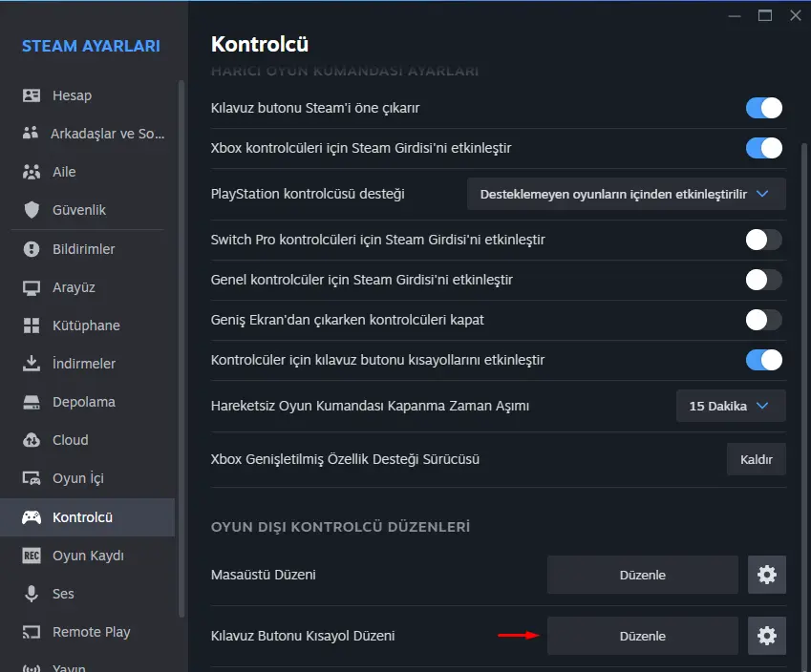Click the OYUN DIŞI KONTROLCÜ DÜZENLERİ header

340,527
